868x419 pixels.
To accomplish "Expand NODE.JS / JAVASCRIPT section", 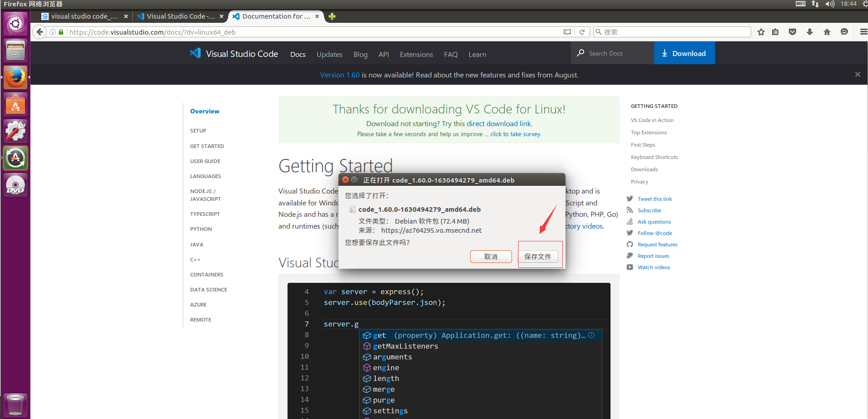I will (206, 195).
